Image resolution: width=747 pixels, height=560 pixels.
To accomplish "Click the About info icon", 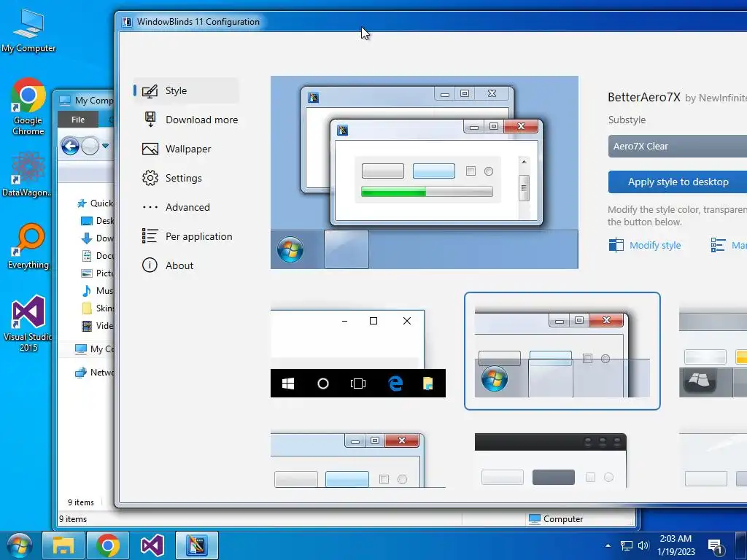I will click(150, 265).
